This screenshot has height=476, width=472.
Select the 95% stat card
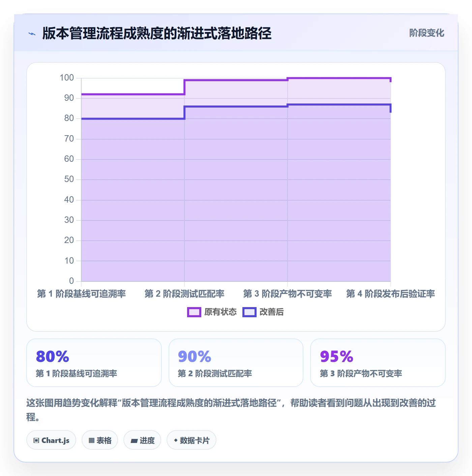(378, 363)
